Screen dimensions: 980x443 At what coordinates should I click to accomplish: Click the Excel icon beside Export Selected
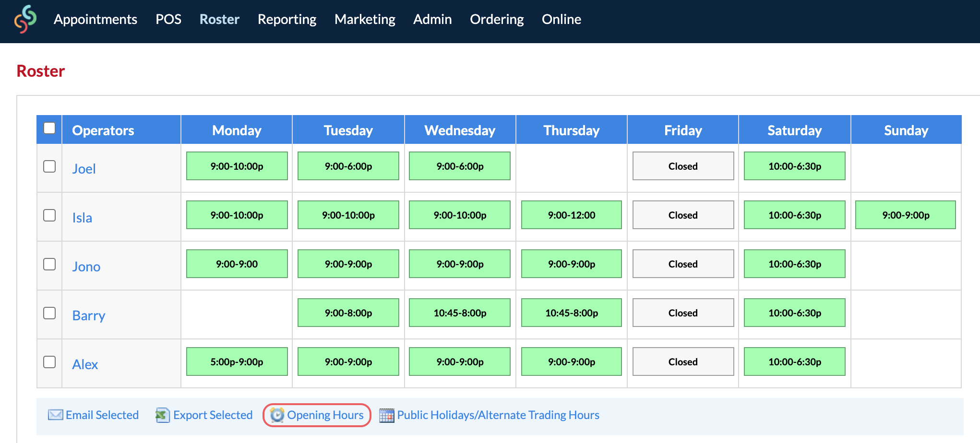(x=162, y=415)
